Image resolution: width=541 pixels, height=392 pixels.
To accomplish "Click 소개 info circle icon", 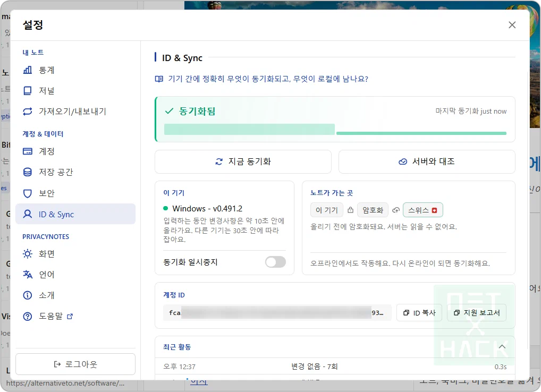I will (27, 295).
